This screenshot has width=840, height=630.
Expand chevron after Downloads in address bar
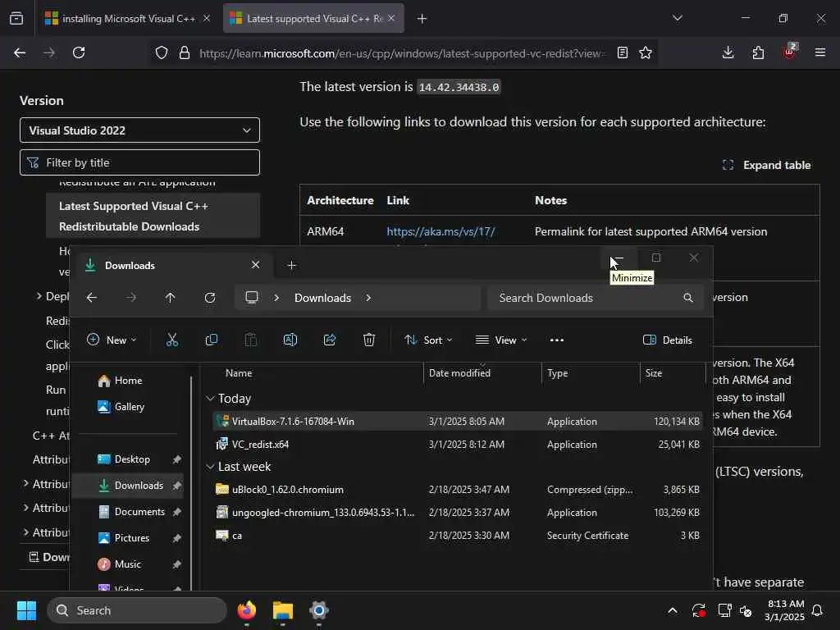pyautogui.click(x=368, y=297)
